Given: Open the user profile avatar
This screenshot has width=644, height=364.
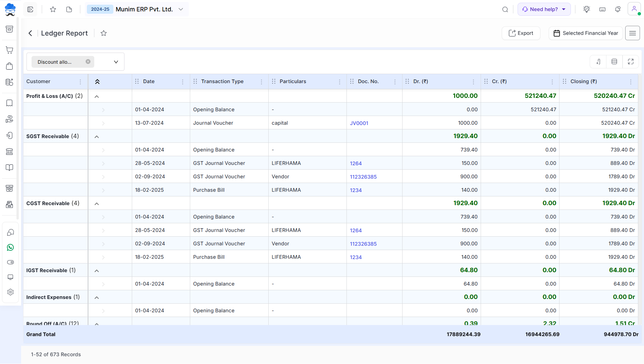Looking at the screenshot, I should (634, 9).
